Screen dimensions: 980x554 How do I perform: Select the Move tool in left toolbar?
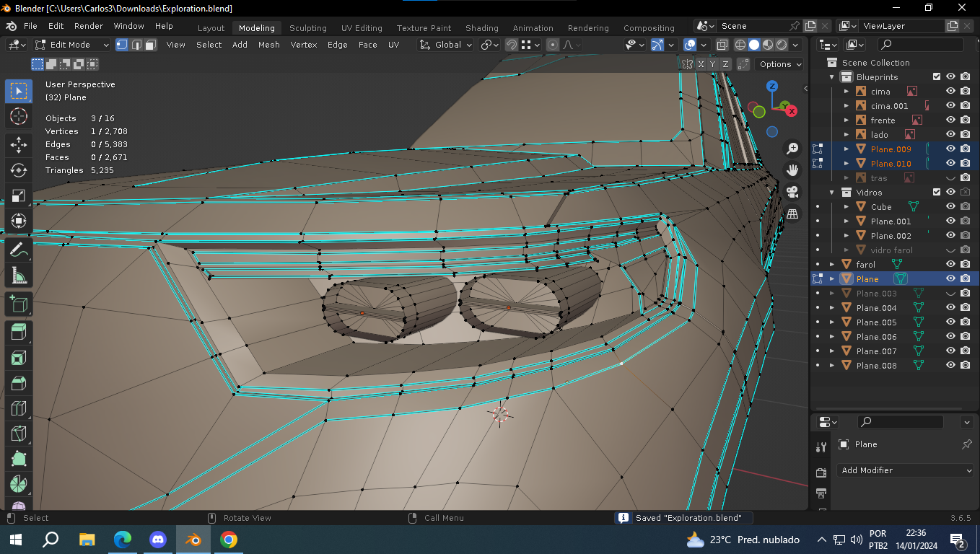(x=19, y=144)
